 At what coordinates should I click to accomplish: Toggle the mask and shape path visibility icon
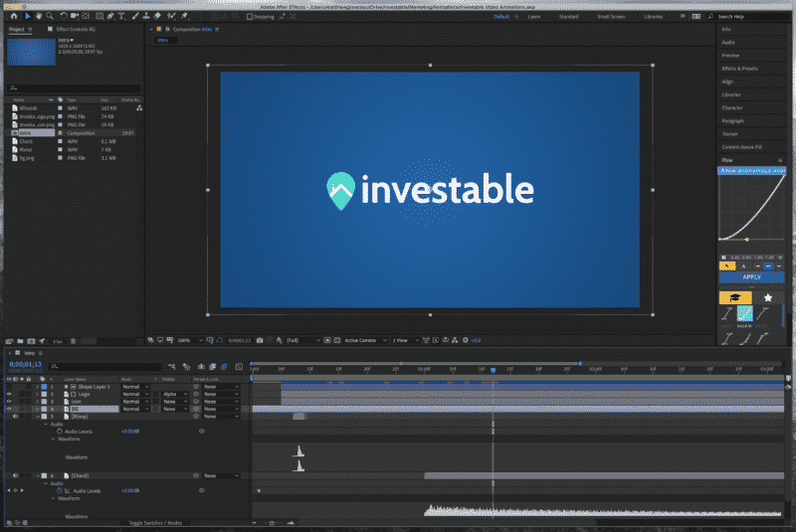(x=220, y=340)
